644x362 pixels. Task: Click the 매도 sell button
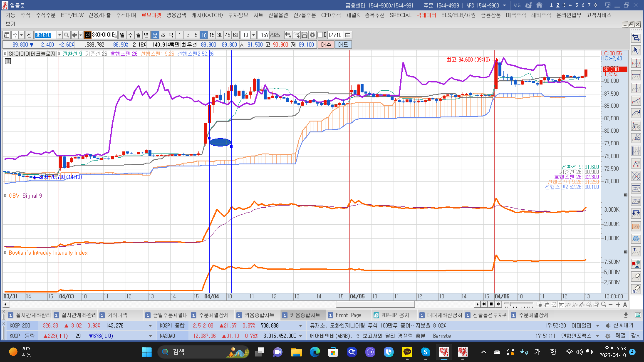pyautogui.click(x=343, y=45)
